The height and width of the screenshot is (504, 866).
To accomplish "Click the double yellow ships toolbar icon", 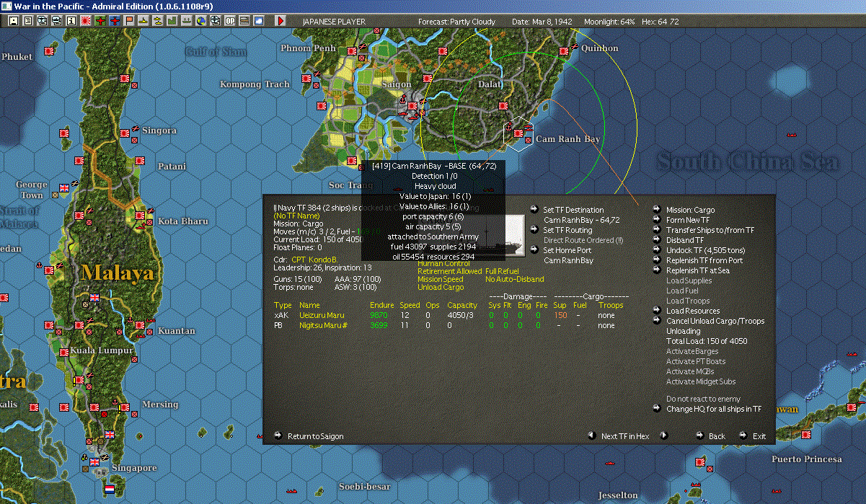I will click(x=158, y=21).
